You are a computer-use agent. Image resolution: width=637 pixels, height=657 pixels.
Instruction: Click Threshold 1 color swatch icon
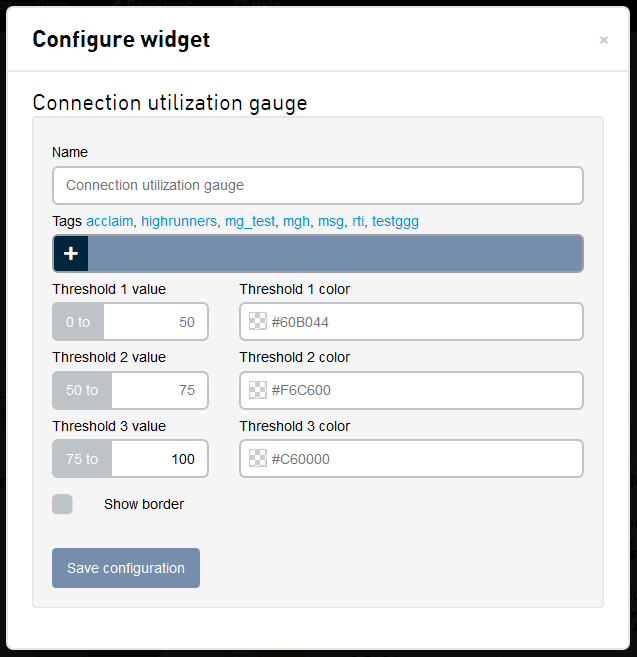pos(257,322)
